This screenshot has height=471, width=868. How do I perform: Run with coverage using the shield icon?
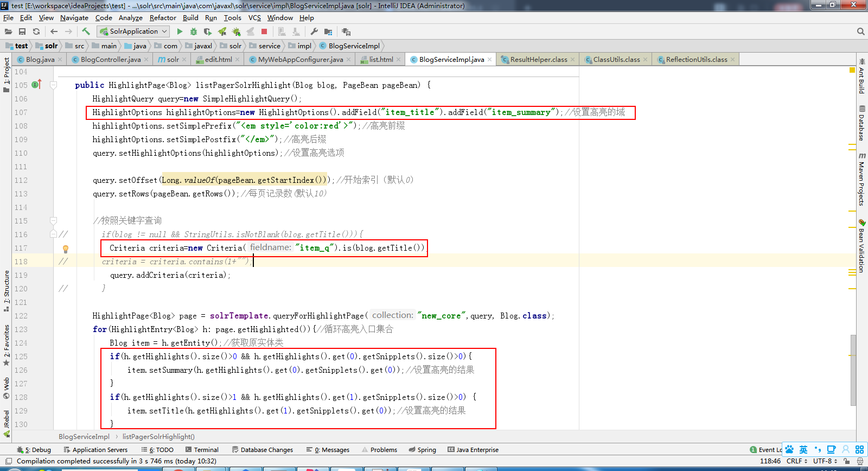(208, 31)
